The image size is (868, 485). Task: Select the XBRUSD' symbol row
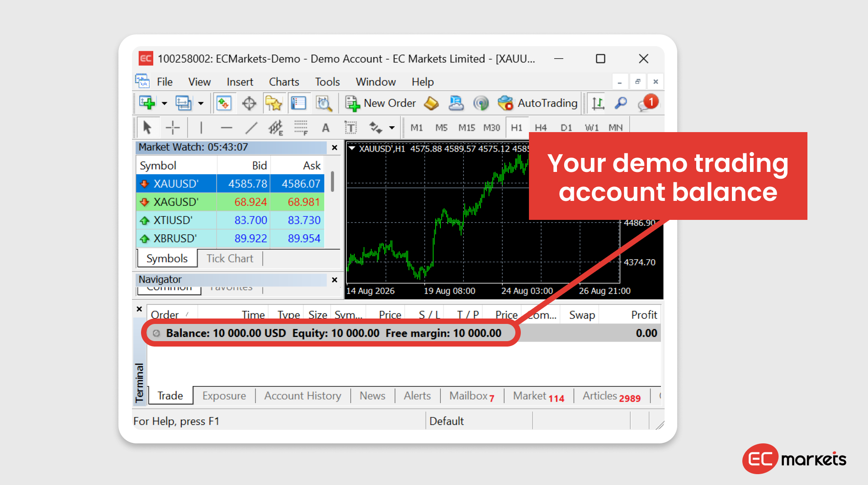230,238
